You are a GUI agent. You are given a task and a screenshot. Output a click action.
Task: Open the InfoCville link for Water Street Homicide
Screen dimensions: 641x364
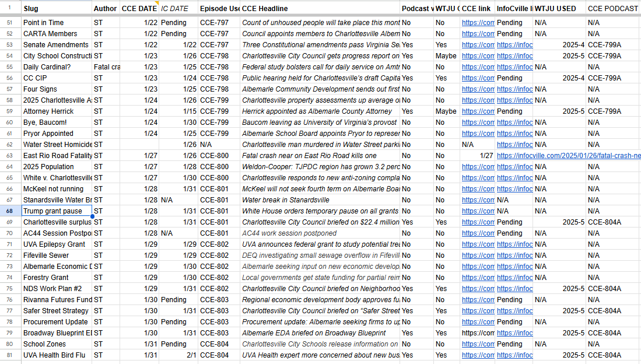[514, 144]
